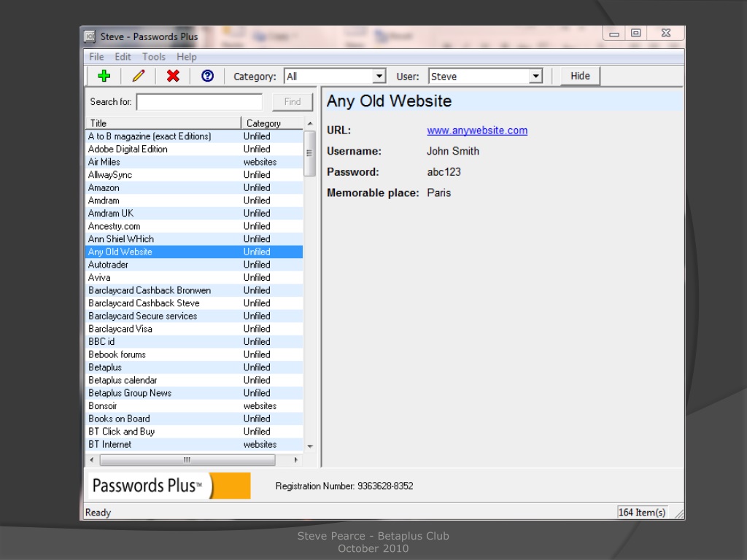747x560 pixels.
Task: Select the 'Bebook forums' entry
Action: pos(194,355)
